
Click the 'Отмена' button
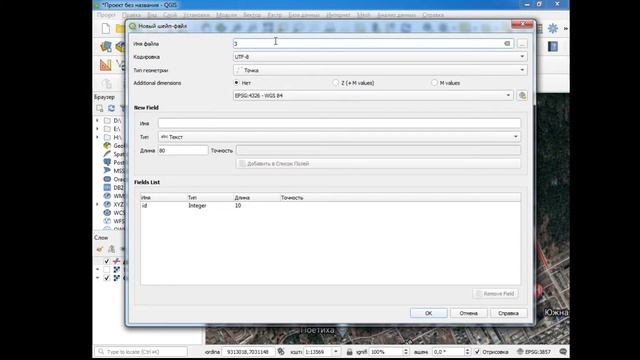[x=468, y=313]
